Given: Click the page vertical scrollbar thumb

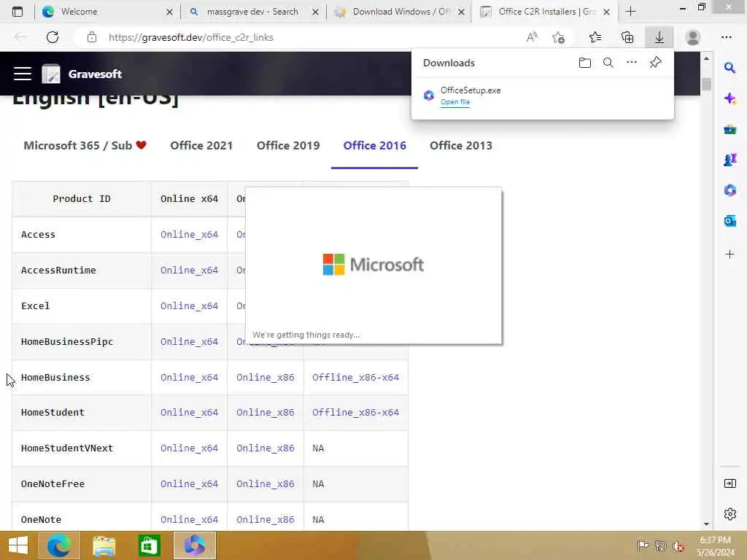Looking at the screenshot, I should click(706, 85).
